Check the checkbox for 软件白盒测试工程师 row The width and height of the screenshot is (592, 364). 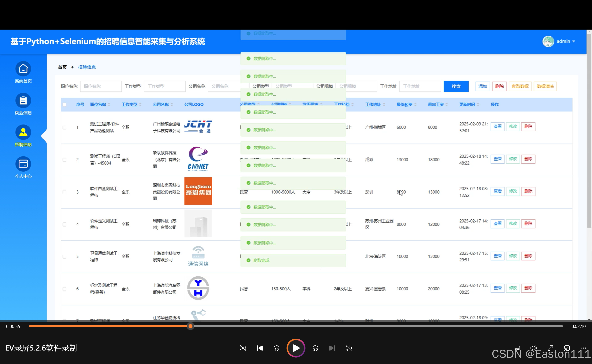click(64, 192)
